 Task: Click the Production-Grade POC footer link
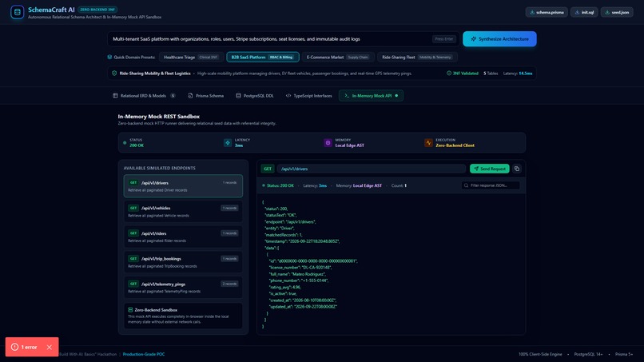click(144, 354)
